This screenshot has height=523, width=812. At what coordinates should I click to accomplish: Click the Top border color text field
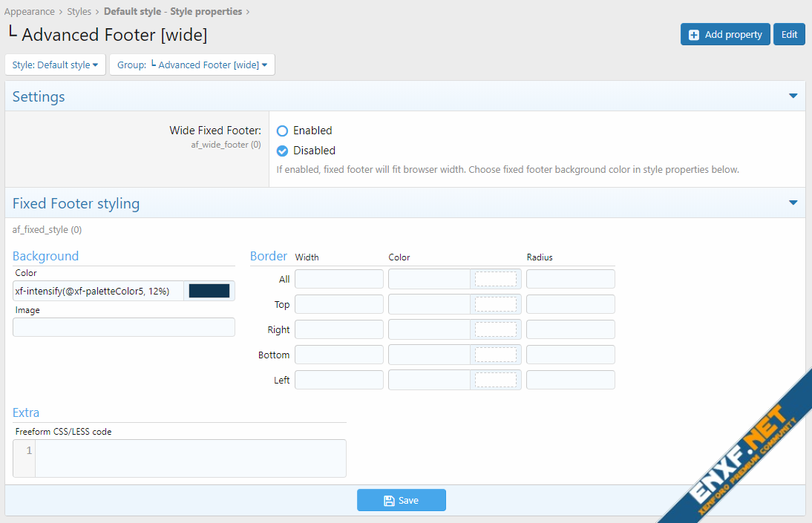click(429, 304)
